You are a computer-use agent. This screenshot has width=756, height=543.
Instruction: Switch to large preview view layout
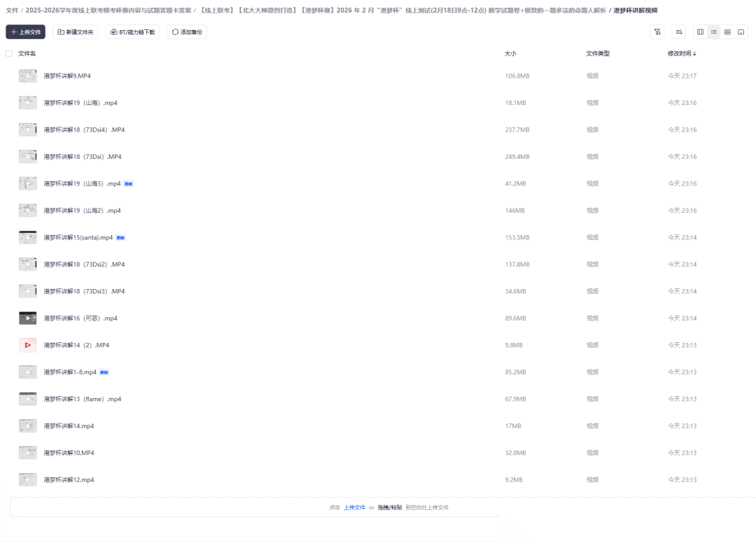pos(741,32)
